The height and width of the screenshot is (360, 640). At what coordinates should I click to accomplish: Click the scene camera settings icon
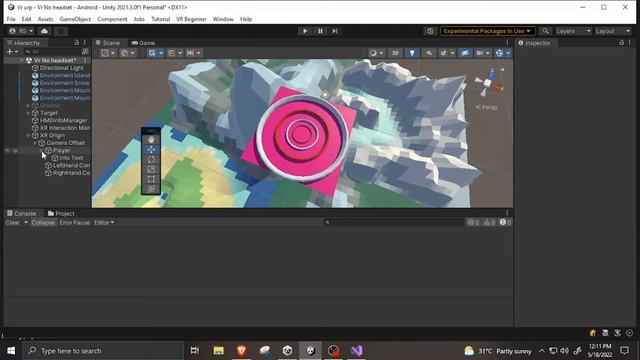pyautogui.click(x=480, y=53)
